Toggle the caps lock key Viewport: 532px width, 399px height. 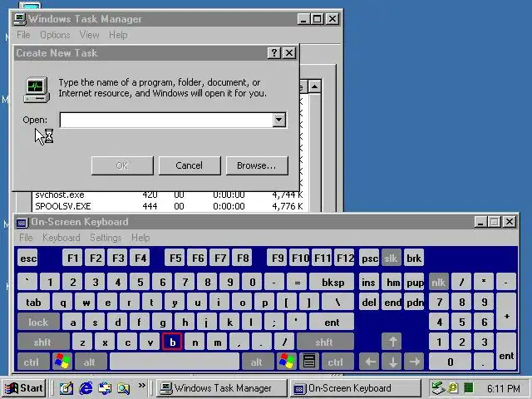tap(38, 322)
